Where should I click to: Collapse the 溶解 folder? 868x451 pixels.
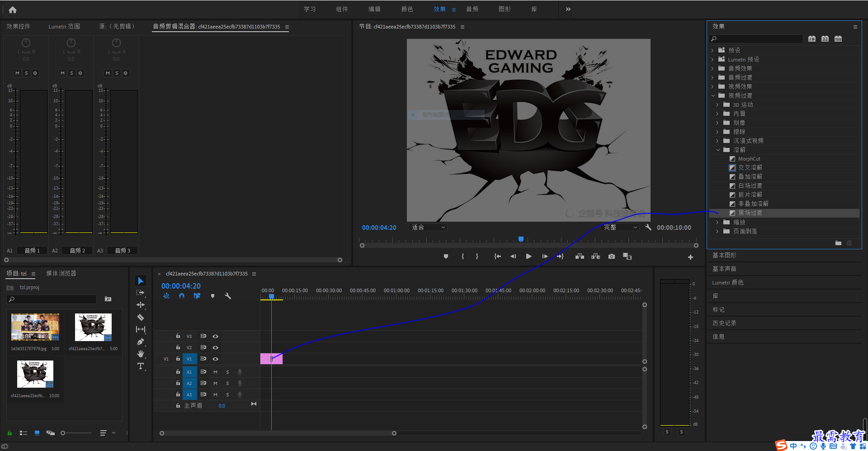[718, 150]
